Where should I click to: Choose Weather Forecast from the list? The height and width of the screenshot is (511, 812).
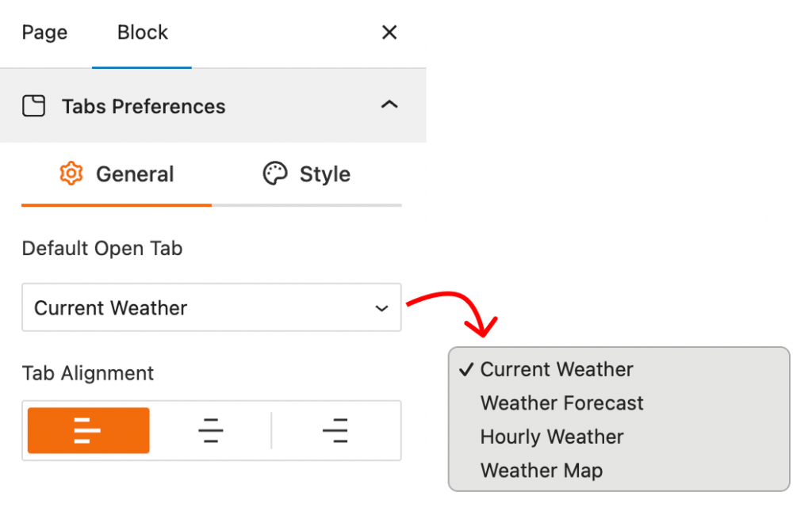(x=561, y=403)
